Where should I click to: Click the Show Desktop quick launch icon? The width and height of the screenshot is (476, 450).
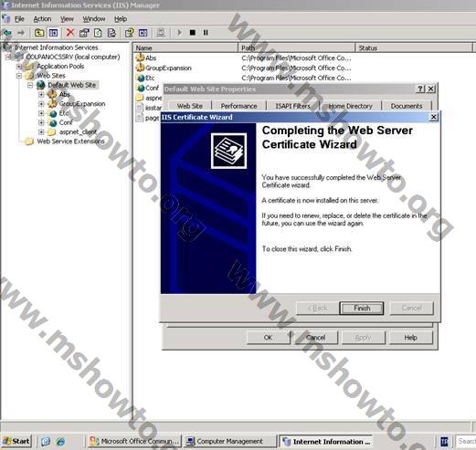46,442
